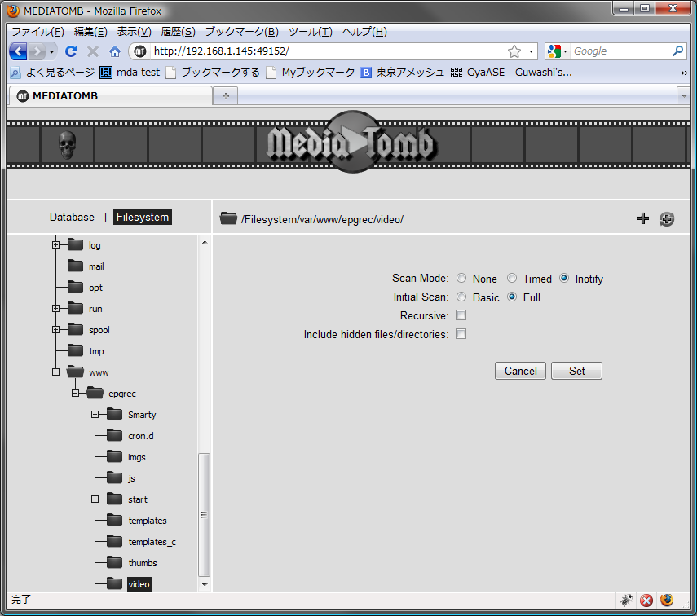
Task: Click the bug icon in the status bar
Action: tap(626, 601)
